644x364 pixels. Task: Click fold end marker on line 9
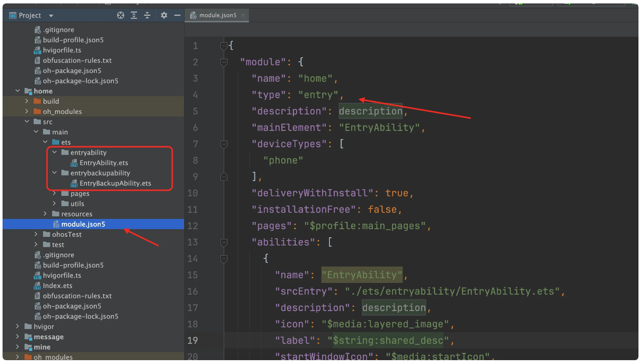tap(223, 177)
